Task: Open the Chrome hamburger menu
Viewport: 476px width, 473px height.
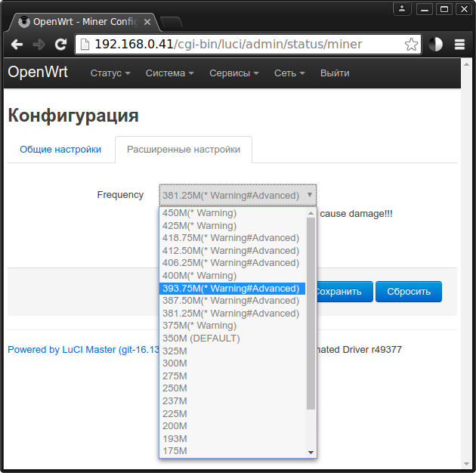Action: [x=459, y=45]
